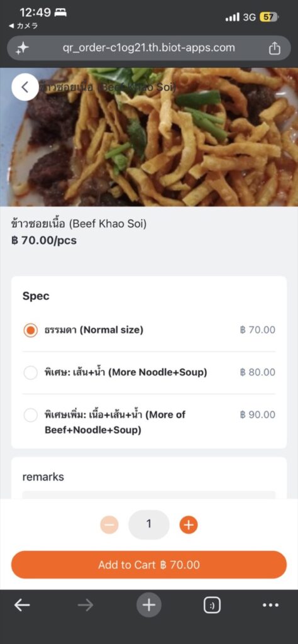Open the three-dot browser menu

tap(270, 605)
